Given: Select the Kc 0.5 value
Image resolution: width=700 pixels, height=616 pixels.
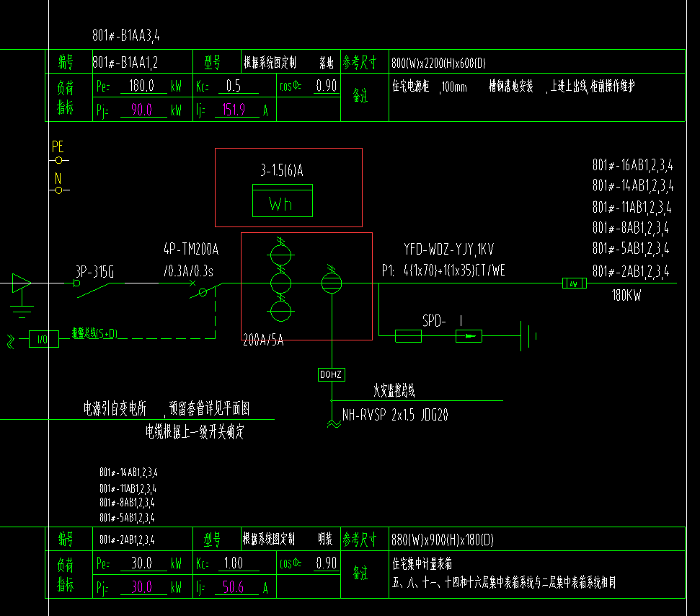Looking at the screenshot, I should [234, 86].
